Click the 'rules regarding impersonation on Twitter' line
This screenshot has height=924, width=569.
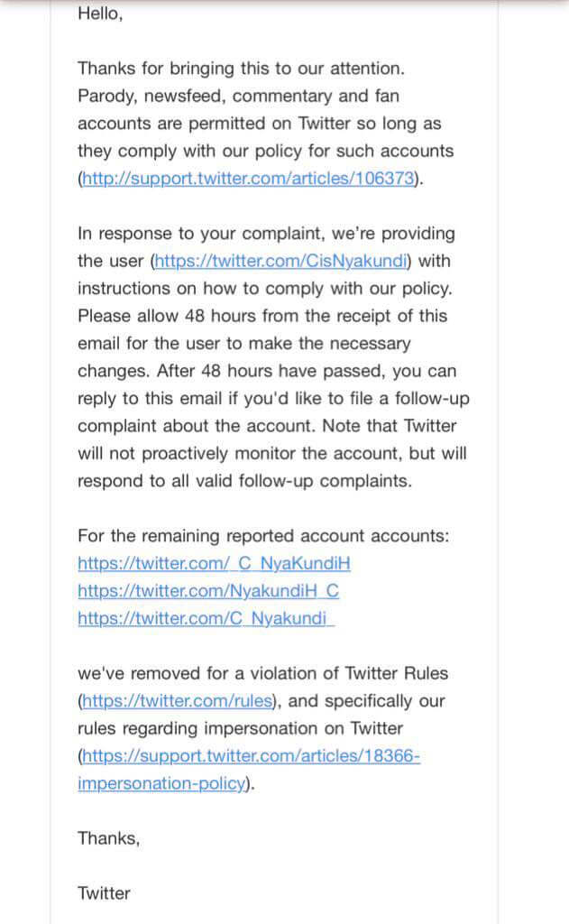tap(241, 728)
